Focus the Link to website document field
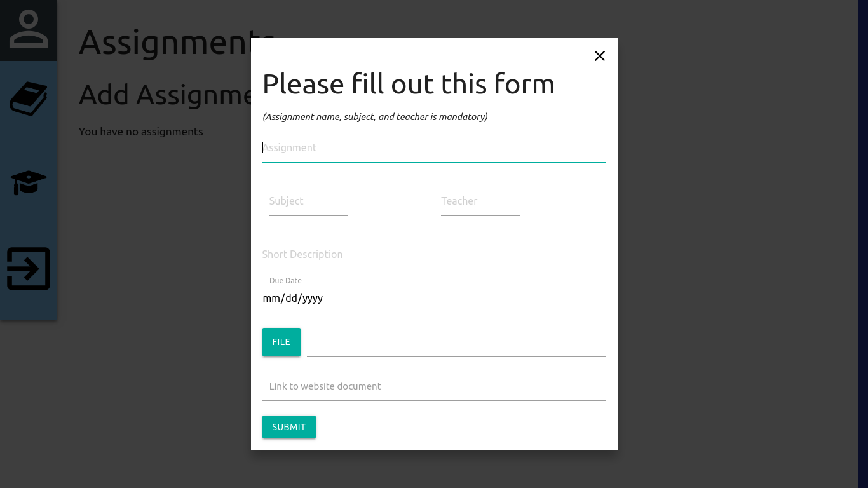 [434, 386]
